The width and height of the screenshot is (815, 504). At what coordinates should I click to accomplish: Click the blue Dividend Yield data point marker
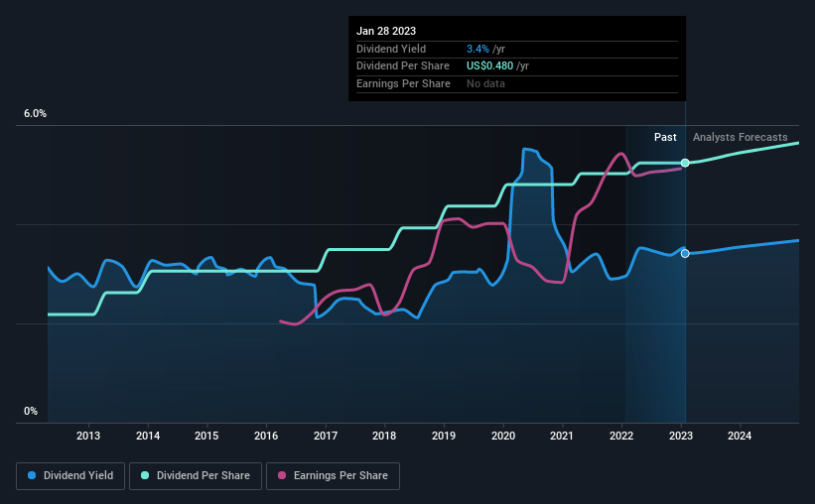pos(685,254)
